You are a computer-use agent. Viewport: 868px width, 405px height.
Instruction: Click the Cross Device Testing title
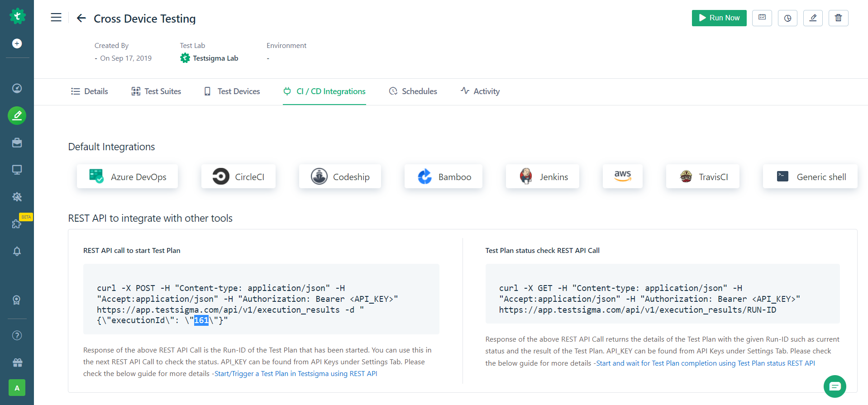145,19
